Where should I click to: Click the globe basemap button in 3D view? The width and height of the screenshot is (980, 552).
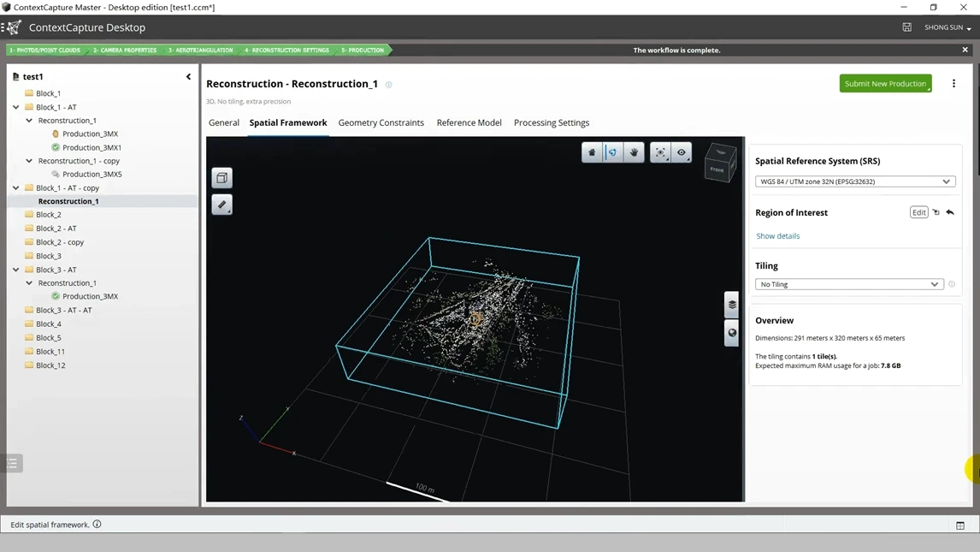pos(732,333)
